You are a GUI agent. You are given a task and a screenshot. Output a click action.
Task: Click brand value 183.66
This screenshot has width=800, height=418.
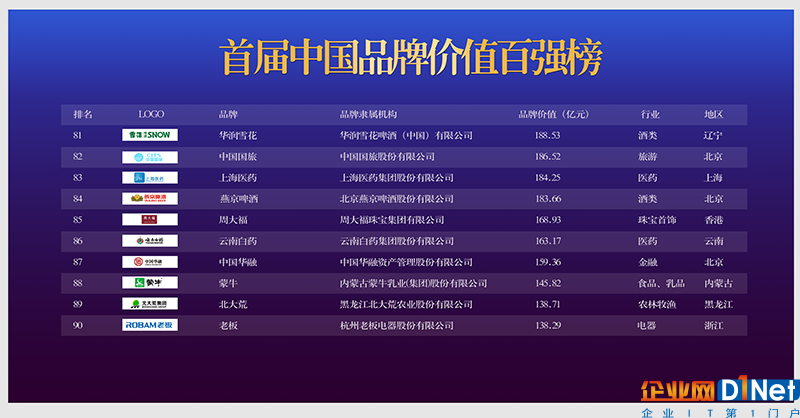click(548, 199)
